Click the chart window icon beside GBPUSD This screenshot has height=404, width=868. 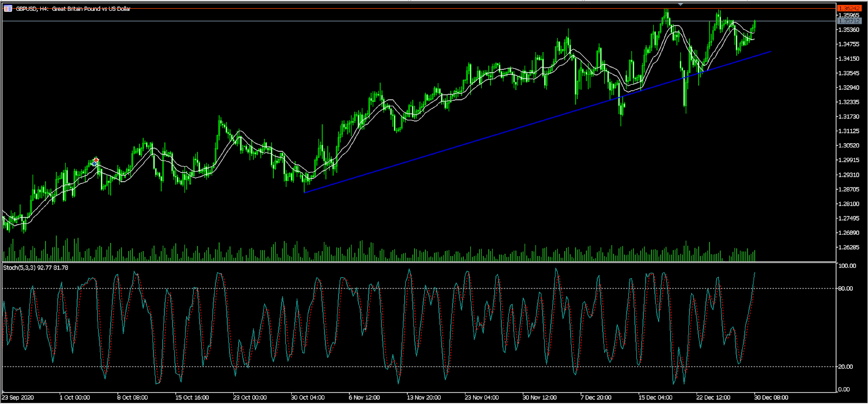[8, 9]
